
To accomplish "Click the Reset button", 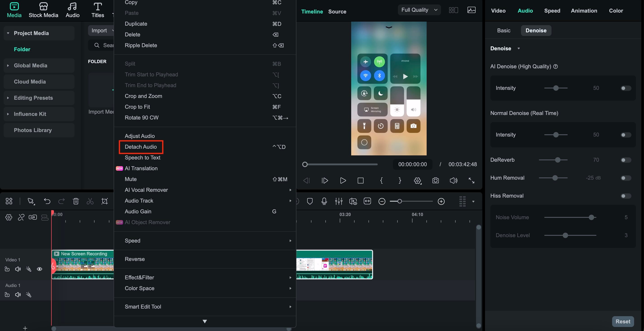I will pyautogui.click(x=623, y=322).
